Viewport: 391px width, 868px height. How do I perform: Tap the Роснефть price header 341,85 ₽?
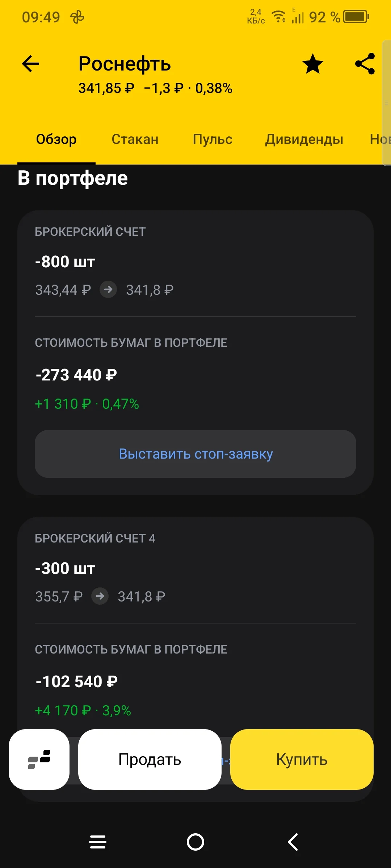(106, 88)
